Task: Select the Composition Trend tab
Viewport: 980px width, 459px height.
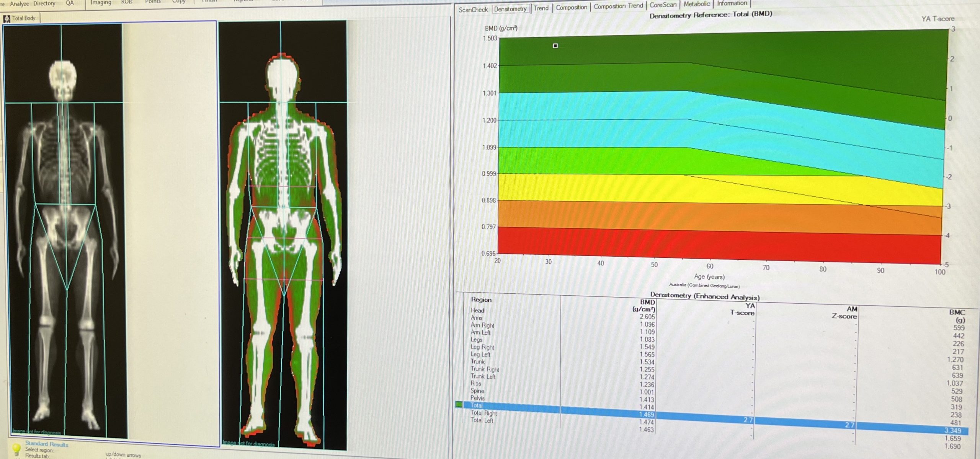Action: coord(617,7)
